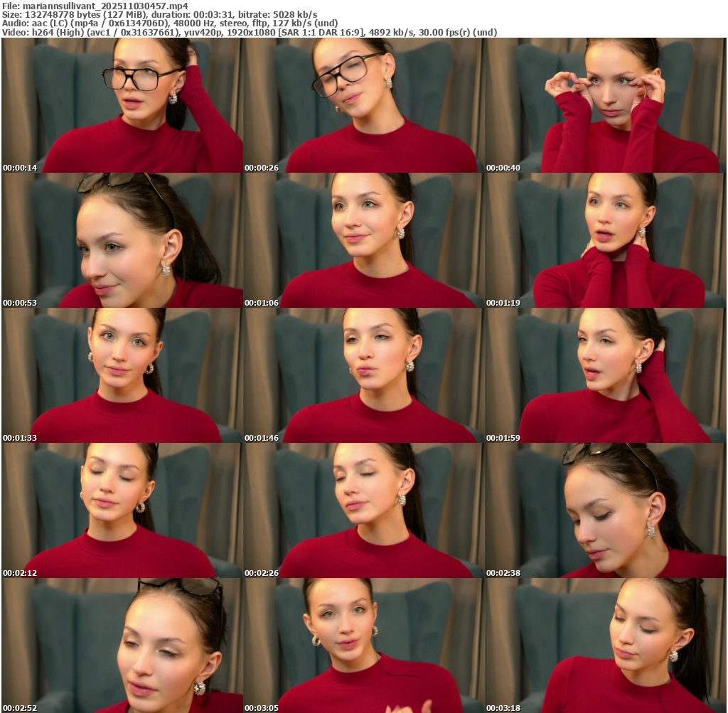
Task: Open the thumbnail timestamped 00:01:46
Action: click(363, 375)
